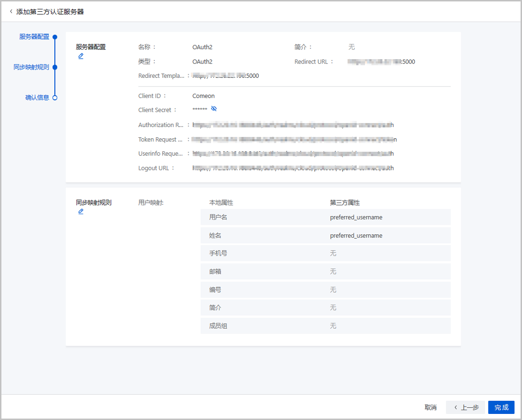Click the Token Request URL value
Screen dimensions: 522x420
pyautogui.click(x=294, y=140)
